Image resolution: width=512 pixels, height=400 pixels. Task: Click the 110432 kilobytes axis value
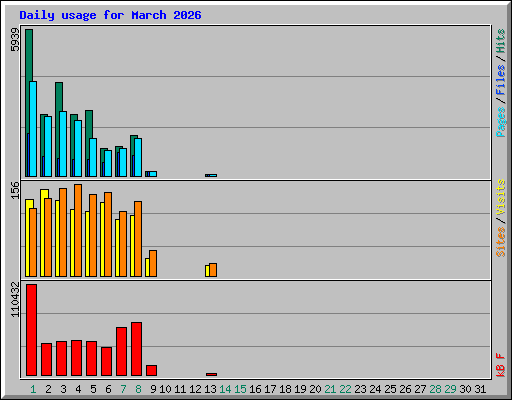[x=15, y=299]
